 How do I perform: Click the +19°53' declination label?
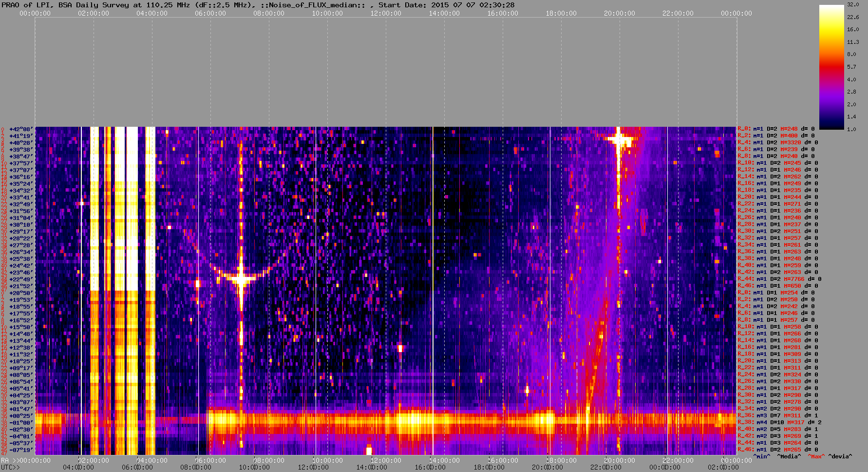click(21, 300)
